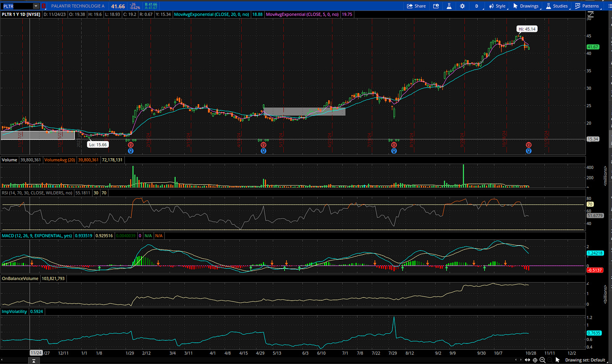Open the D timeframe dropdown
This screenshot has height=364, width=612.
pyautogui.click(x=476, y=6)
